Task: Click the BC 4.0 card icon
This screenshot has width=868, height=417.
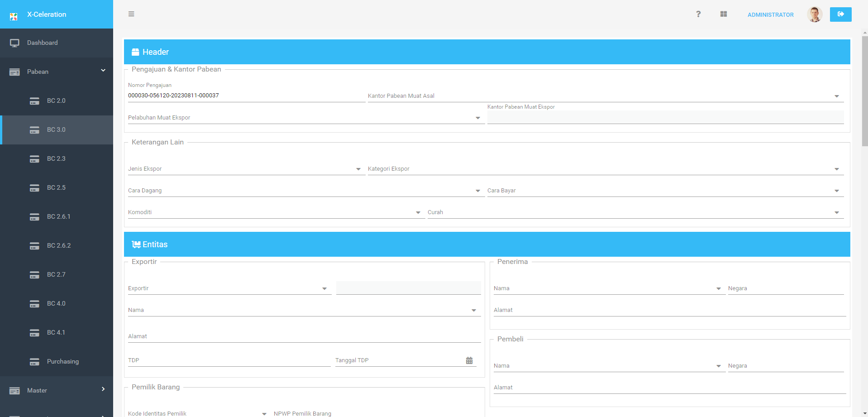Action: point(34,304)
